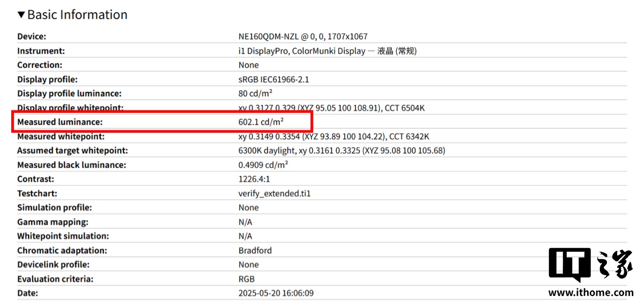
Task: Click the 0.4909 cd/m² black luminance value
Action: (x=263, y=165)
